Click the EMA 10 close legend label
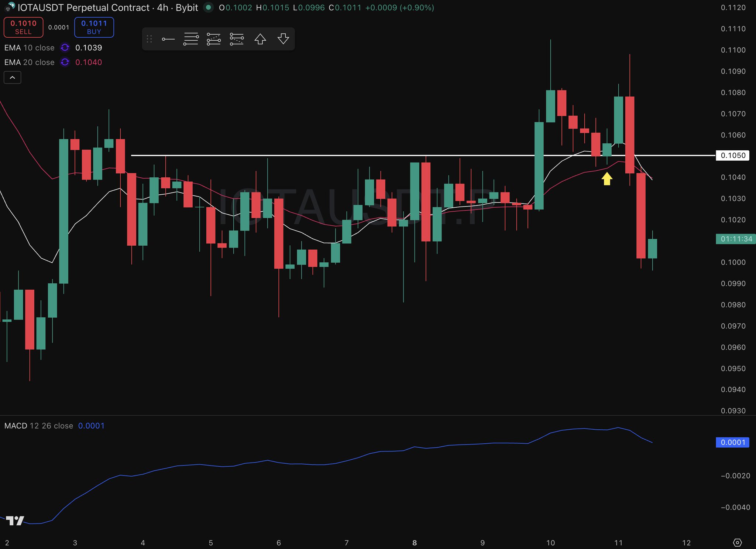This screenshot has width=756, height=549. (x=29, y=48)
